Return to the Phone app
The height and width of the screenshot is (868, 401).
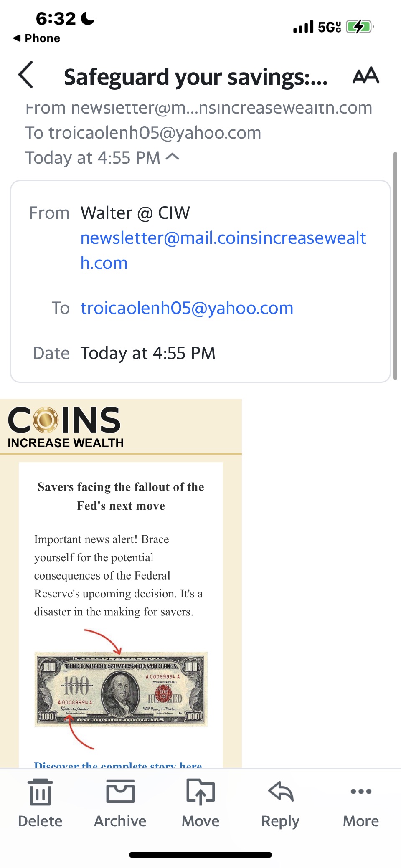click(x=37, y=38)
